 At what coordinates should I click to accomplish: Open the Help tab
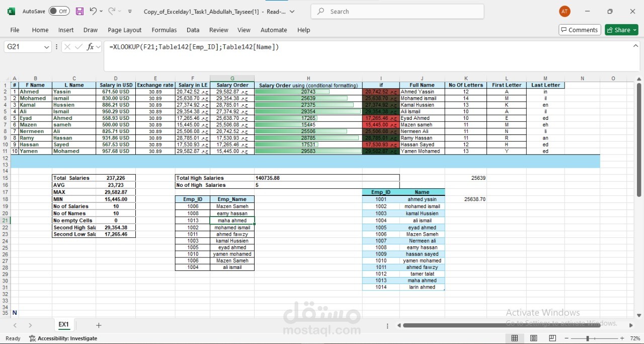pos(304,30)
